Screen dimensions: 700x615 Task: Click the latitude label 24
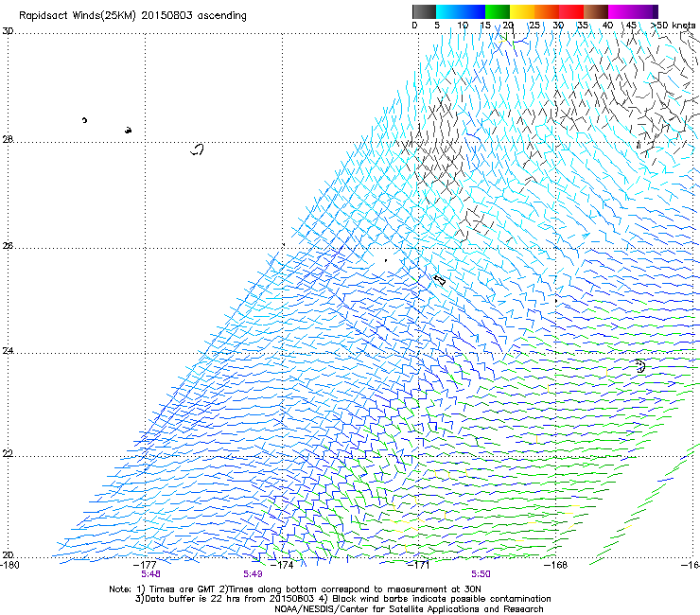(x=8, y=351)
